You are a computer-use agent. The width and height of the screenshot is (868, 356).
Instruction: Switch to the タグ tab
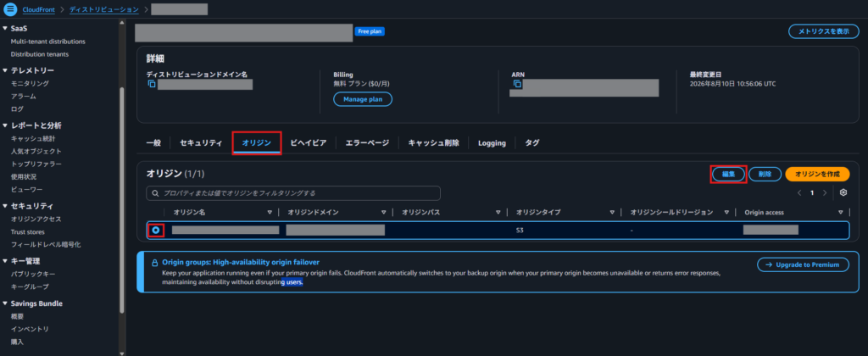tap(532, 143)
